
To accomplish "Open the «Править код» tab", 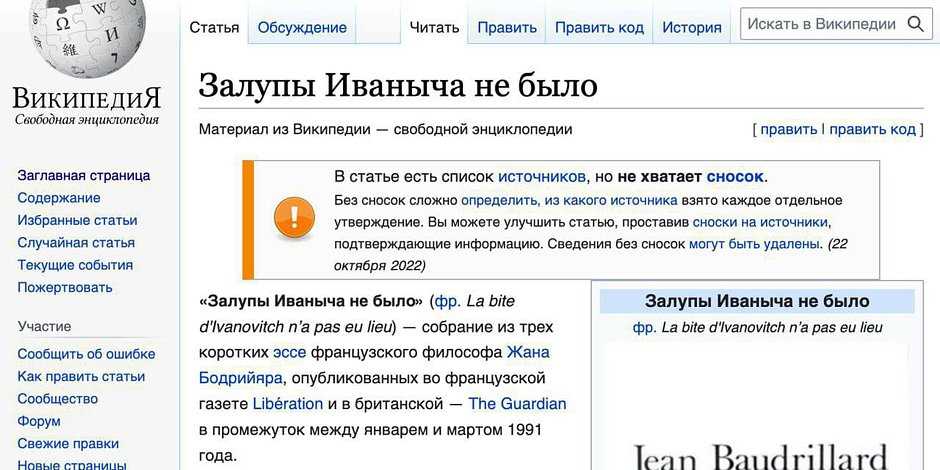I will (599, 27).
